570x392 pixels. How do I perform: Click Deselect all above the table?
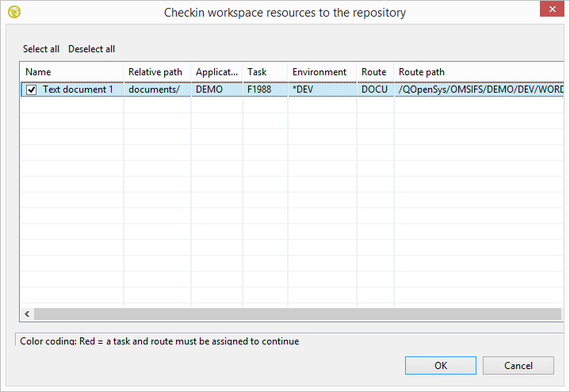91,49
